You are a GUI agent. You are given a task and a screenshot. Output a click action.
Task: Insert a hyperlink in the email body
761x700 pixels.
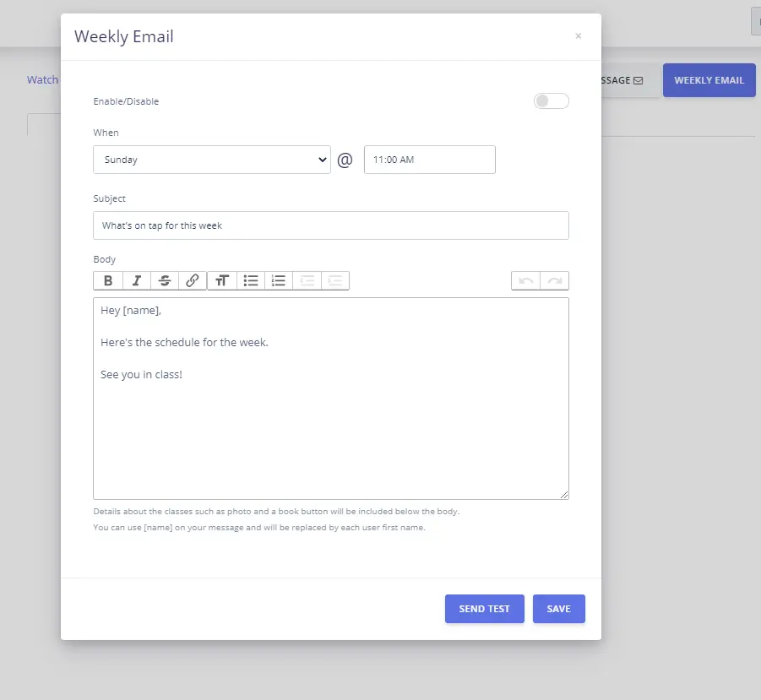tap(193, 281)
